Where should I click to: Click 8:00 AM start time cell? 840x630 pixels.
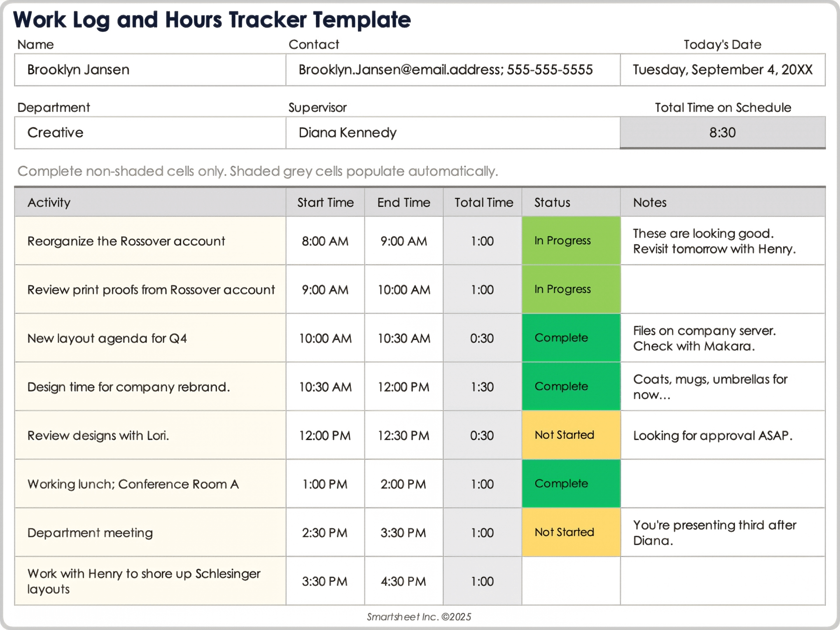[325, 241]
